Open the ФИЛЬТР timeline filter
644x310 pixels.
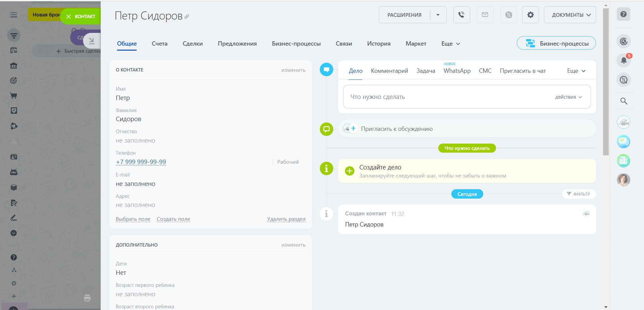coord(578,194)
